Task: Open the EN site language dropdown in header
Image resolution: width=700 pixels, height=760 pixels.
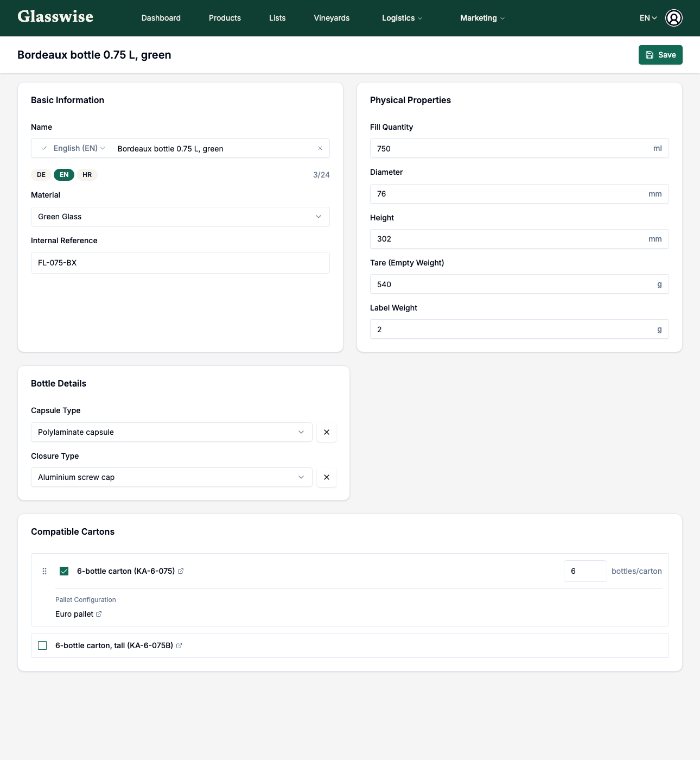Action: pyautogui.click(x=648, y=18)
